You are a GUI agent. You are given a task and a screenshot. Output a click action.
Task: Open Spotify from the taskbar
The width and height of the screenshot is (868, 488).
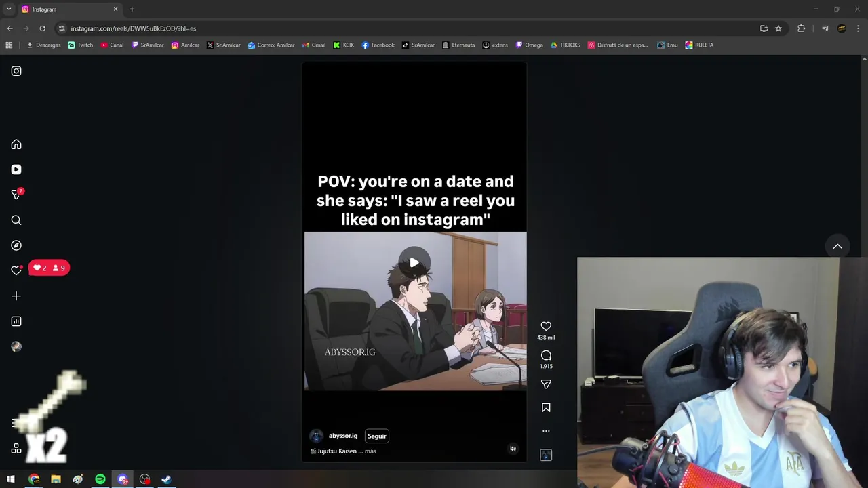point(100,479)
